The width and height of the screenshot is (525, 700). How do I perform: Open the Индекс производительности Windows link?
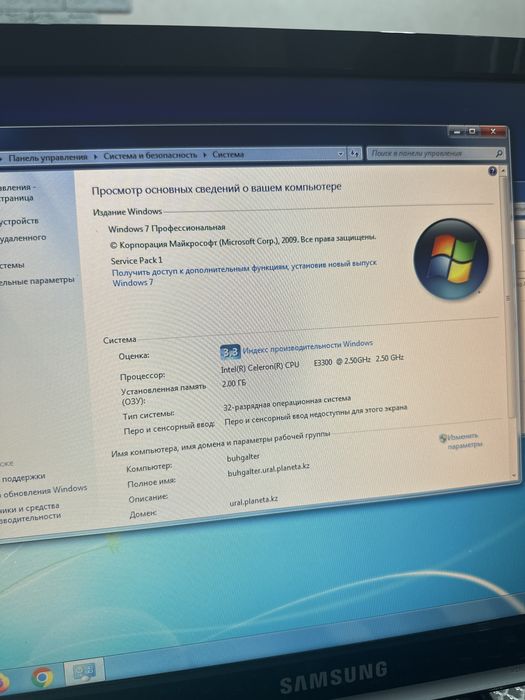tap(308, 346)
